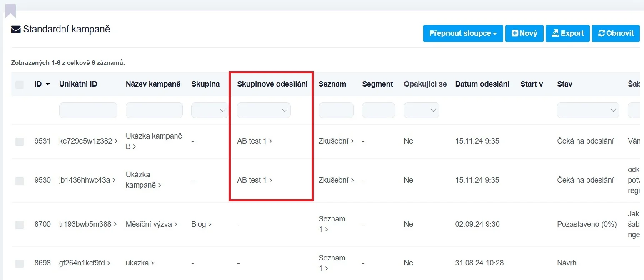Toggle the select-all checkbox in header

pos(20,85)
